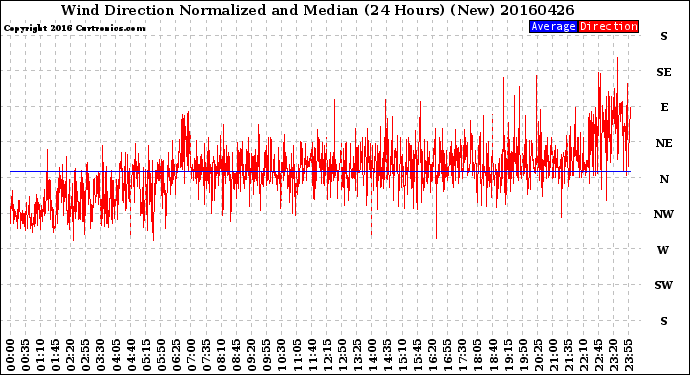The width and height of the screenshot is (690, 375).
Task: Click the 15:45 time axis label
Action: [417, 355]
